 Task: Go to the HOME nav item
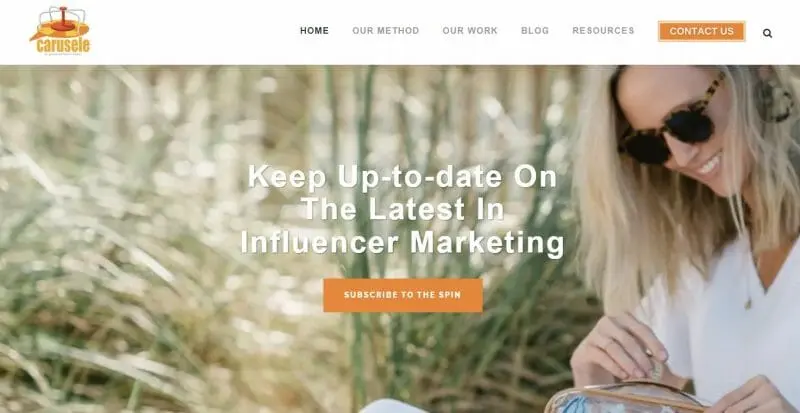click(314, 31)
